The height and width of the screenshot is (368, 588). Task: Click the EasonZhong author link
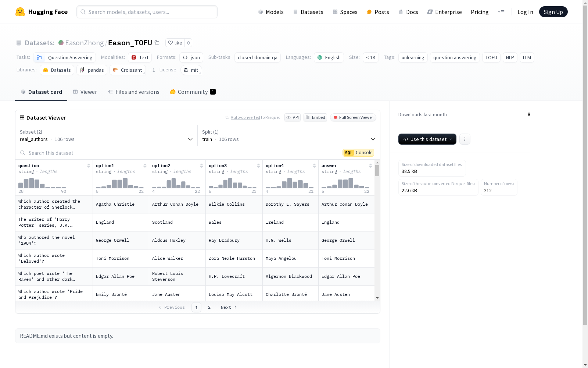pyautogui.click(x=85, y=43)
